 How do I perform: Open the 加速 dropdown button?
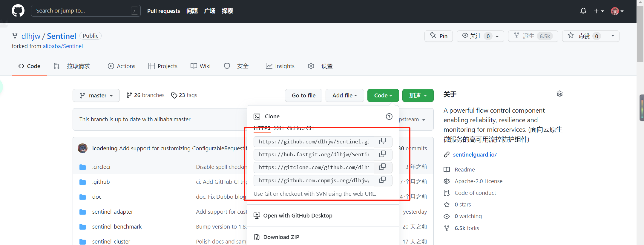point(418,95)
